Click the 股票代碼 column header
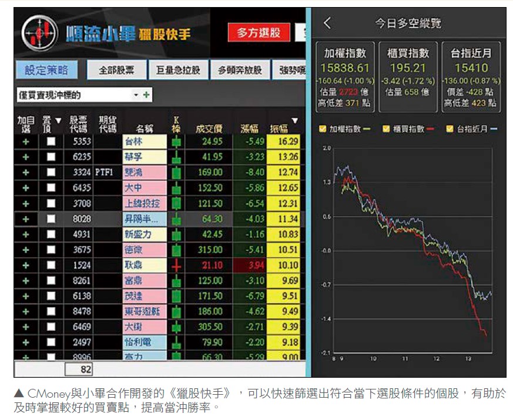Viewport: 513px width, 420px height. [x=78, y=125]
